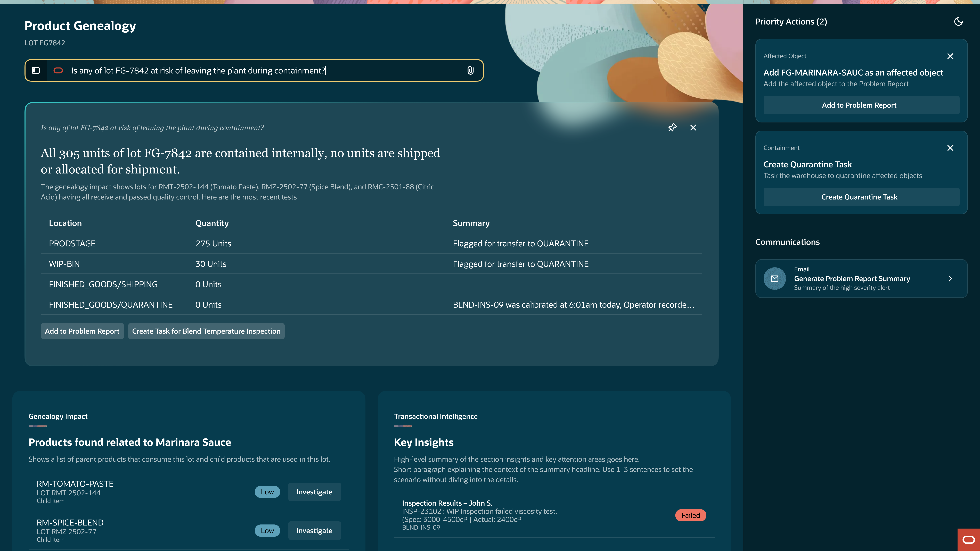Select the WIP-BIN row

pyautogui.click(x=371, y=264)
